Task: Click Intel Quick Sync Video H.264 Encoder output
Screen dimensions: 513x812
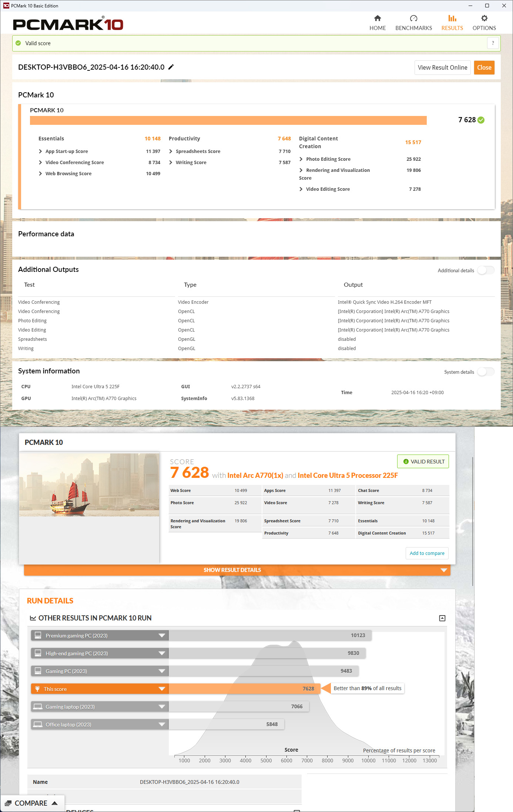Action: (385, 302)
